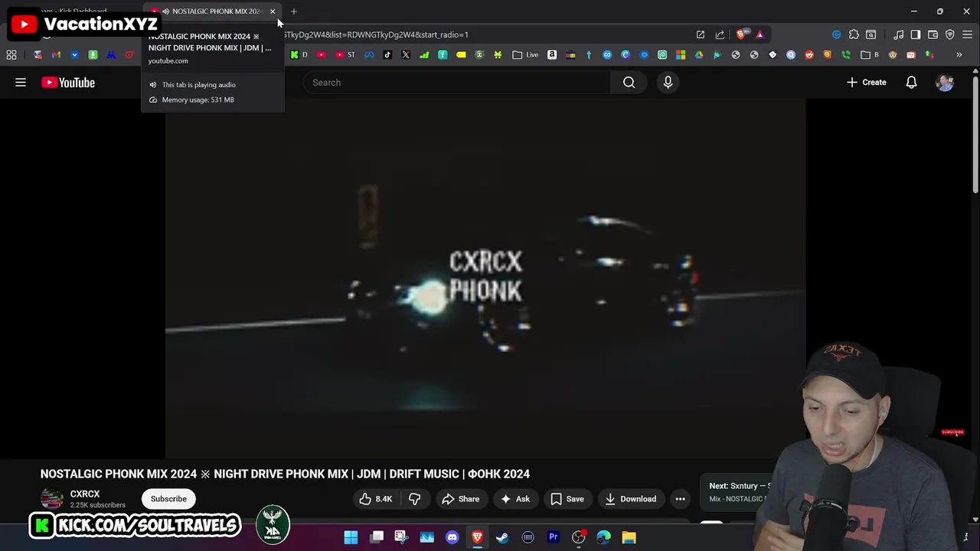Toggle the browser sidebar panel
Viewport: 980px width, 551px height.
click(x=916, y=34)
